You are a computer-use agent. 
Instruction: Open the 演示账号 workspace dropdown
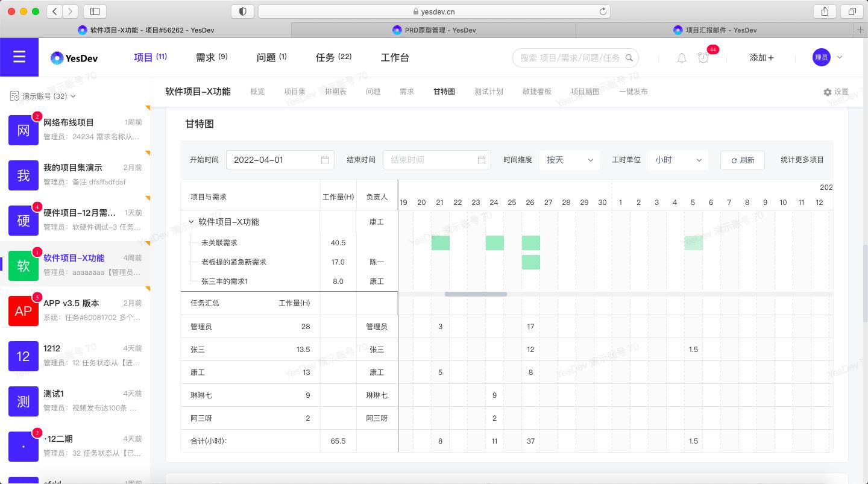[43, 96]
